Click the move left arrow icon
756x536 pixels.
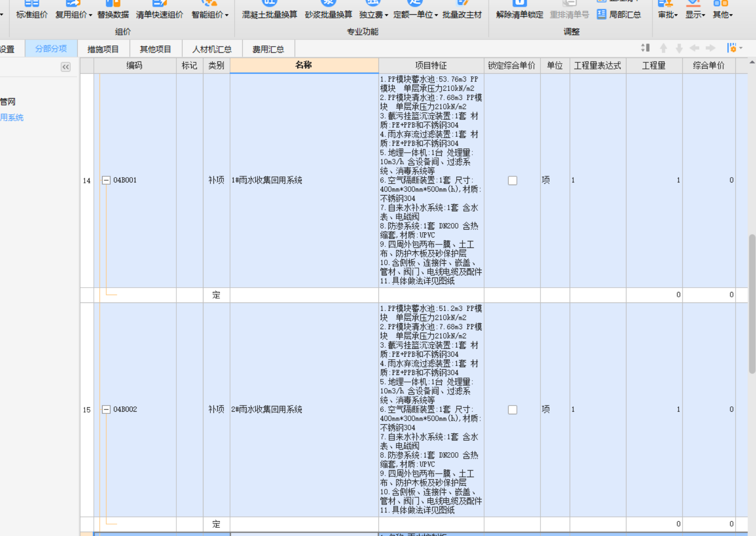pos(694,48)
